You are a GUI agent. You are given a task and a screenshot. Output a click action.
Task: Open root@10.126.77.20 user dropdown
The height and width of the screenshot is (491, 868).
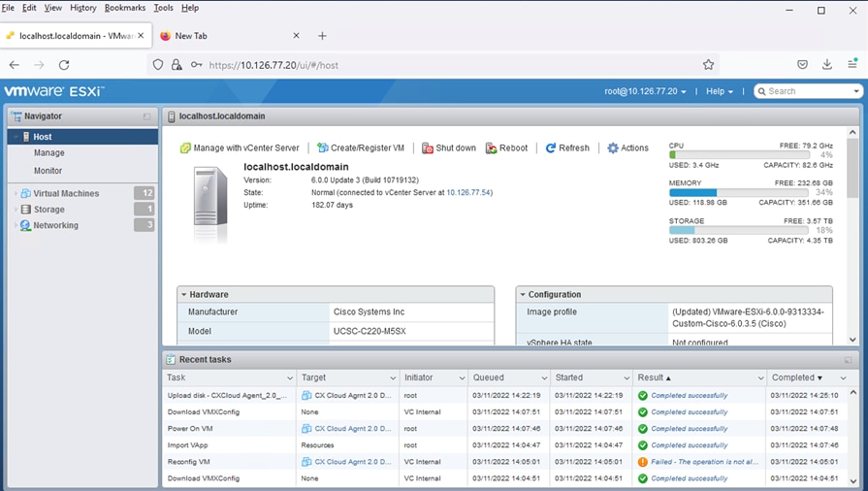[x=646, y=91]
